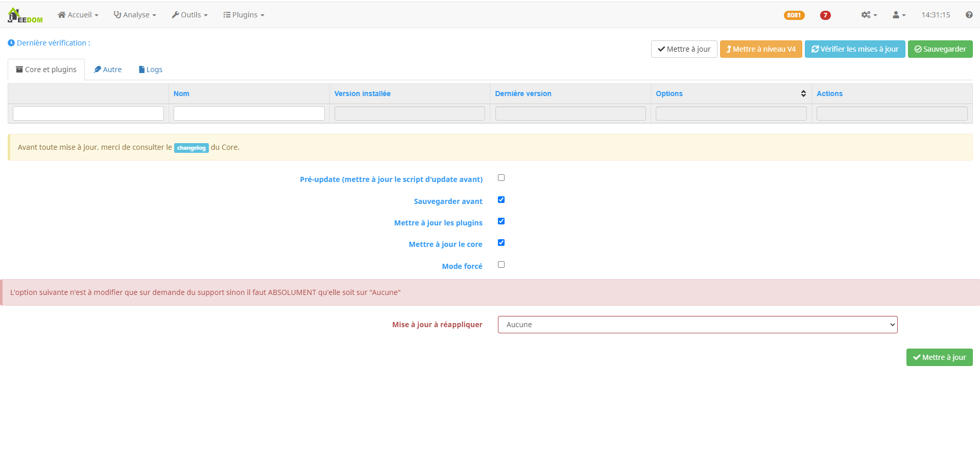The image size is (980, 458).
Task: Open Mise à jour à réappliquer dropdown
Action: (x=698, y=325)
